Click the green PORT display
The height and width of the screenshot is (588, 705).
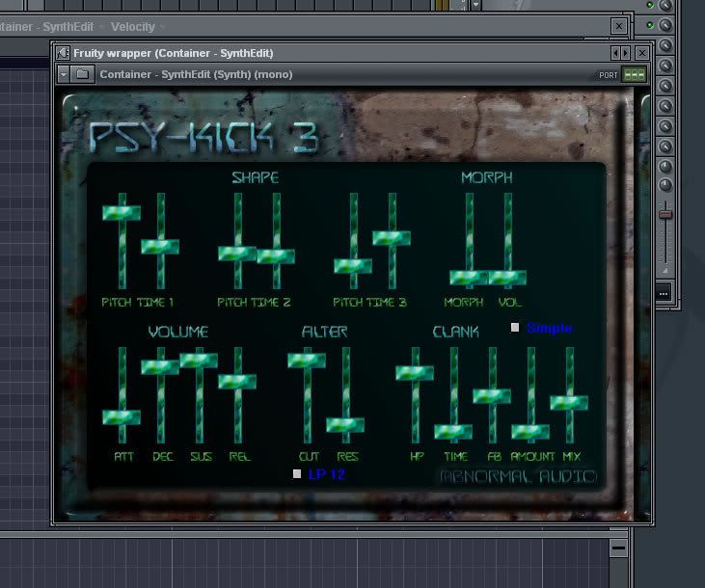(634, 74)
